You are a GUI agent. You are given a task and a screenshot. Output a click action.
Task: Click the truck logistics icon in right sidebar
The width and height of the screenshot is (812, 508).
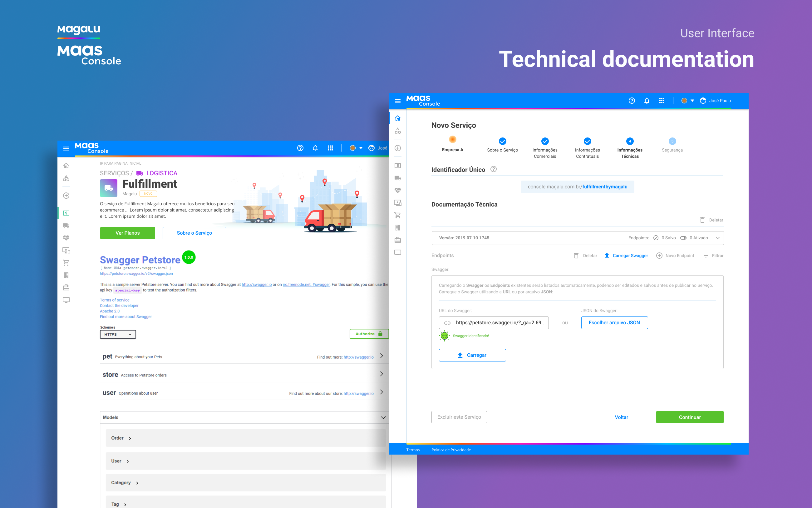click(398, 178)
